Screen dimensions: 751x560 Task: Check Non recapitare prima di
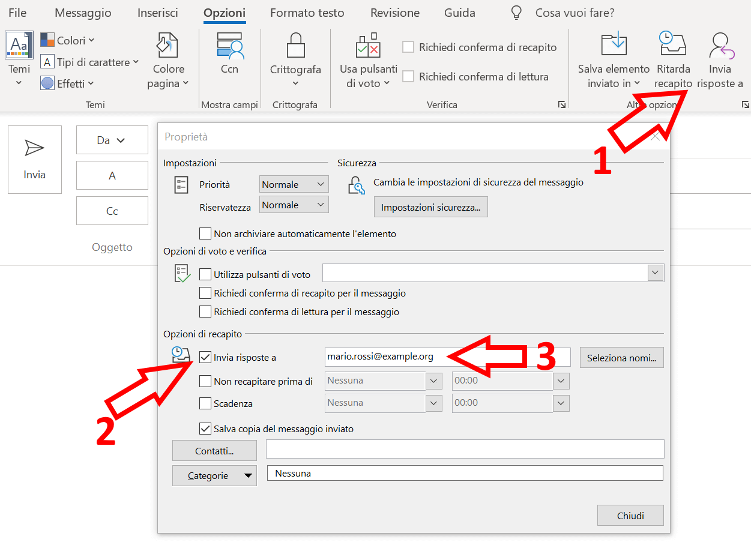(205, 381)
